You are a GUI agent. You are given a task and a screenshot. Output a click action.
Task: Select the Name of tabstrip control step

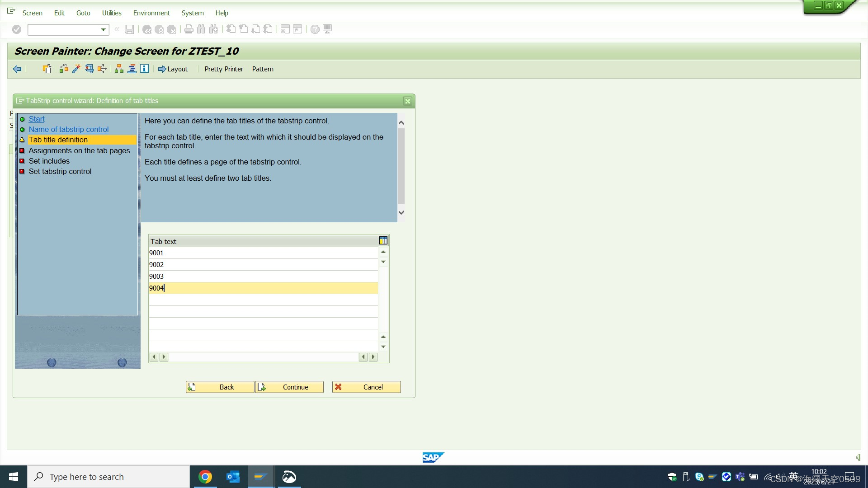click(x=68, y=129)
